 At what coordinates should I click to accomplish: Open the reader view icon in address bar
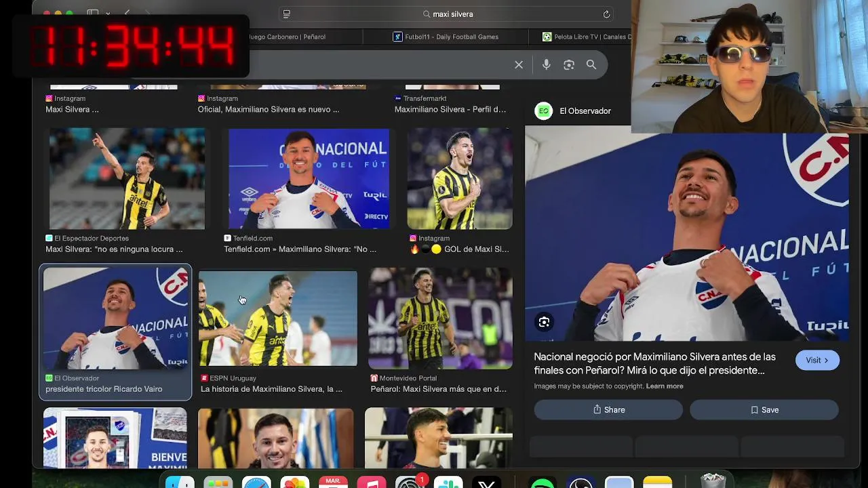[x=287, y=14]
